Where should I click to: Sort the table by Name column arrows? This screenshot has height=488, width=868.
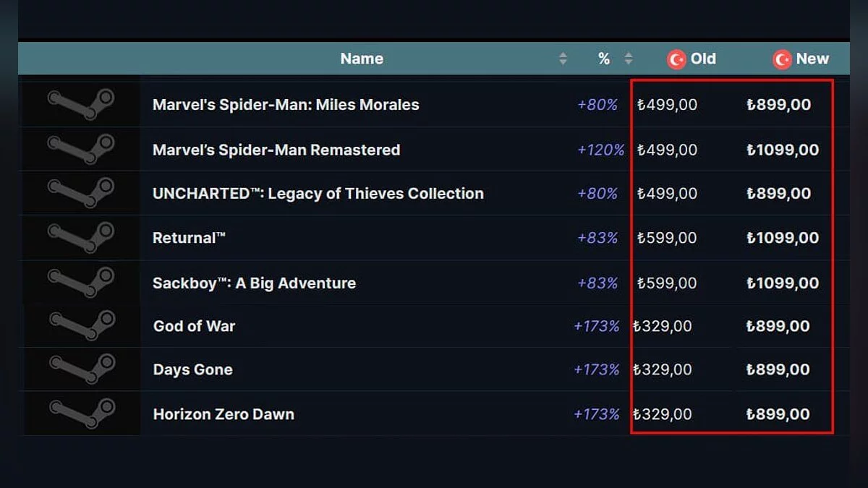coord(563,59)
